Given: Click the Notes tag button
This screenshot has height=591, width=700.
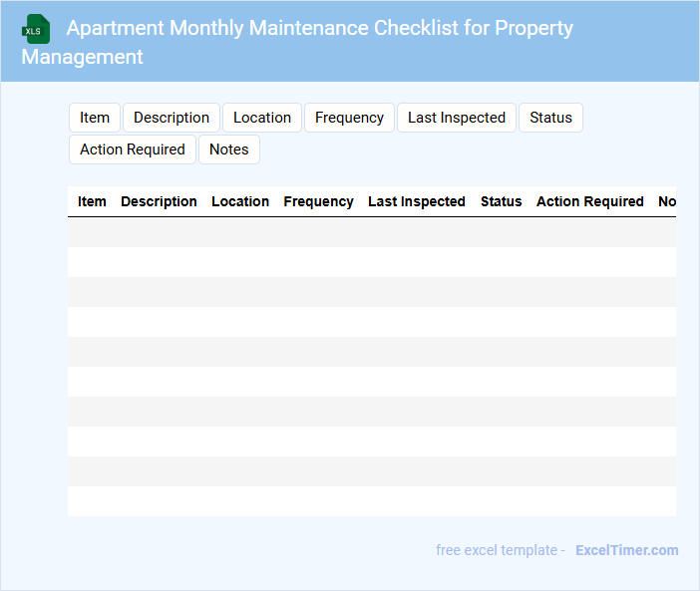Looking at the screenshot, I should pyautogui.click(x=229, y=149).
